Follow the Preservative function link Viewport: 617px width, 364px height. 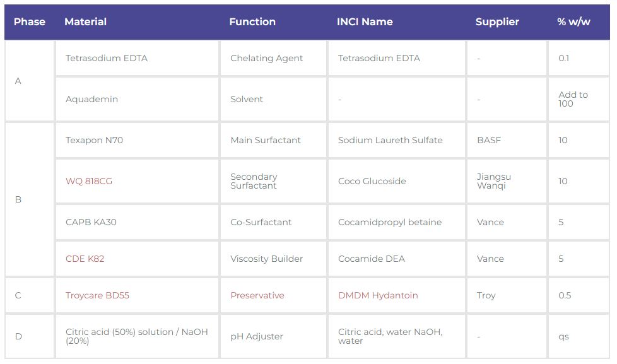tap(257, 295)
